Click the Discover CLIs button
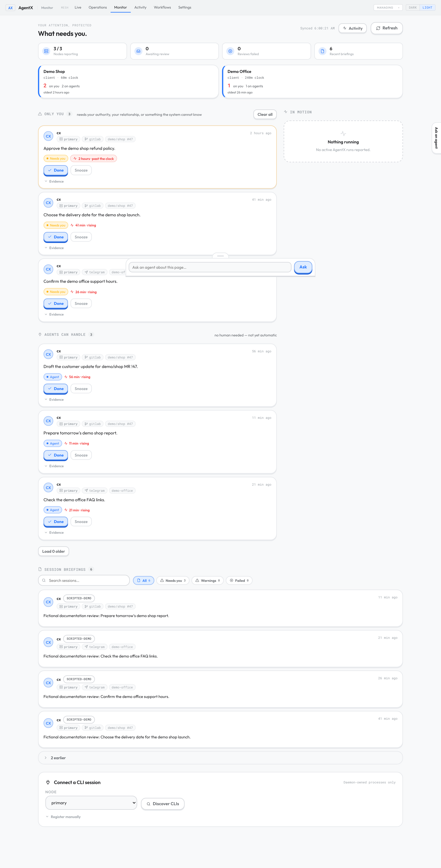The height and width of the screenshot is (868, 441). click(x=163, y=804)
